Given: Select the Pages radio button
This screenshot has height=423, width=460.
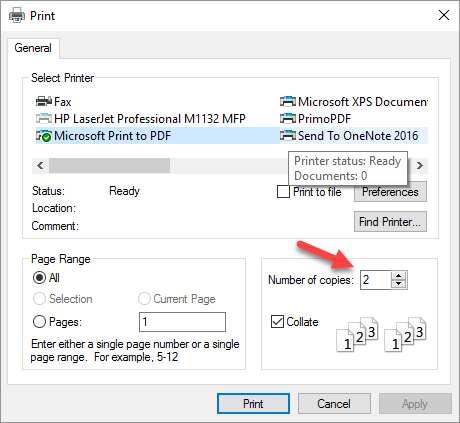Looking at the screenshot, I should [x=39, y=322].
